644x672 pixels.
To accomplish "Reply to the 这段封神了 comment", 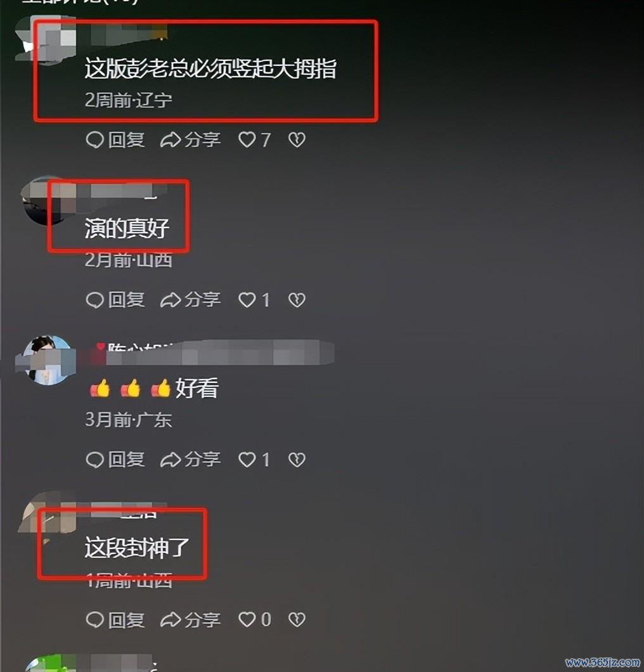I will pos(115,620).
